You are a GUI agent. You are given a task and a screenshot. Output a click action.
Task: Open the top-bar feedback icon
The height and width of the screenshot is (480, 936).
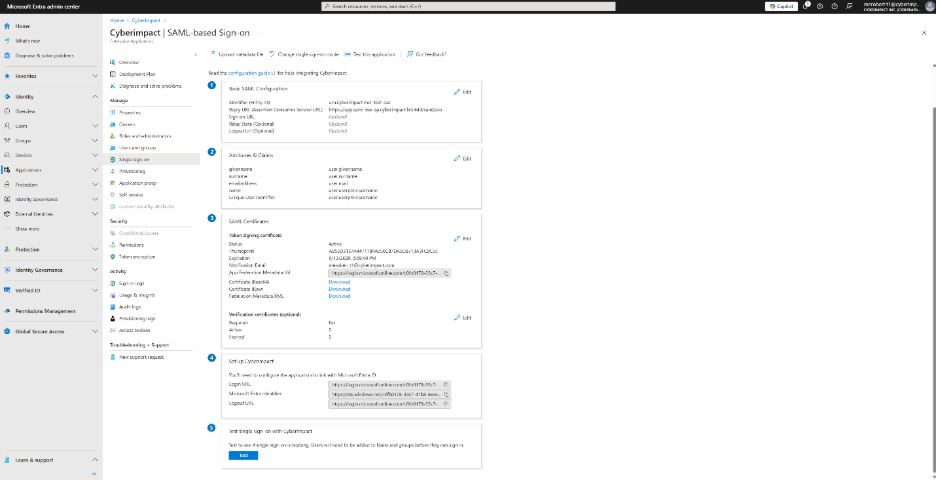pyautogui.click(x=848, y=6)
